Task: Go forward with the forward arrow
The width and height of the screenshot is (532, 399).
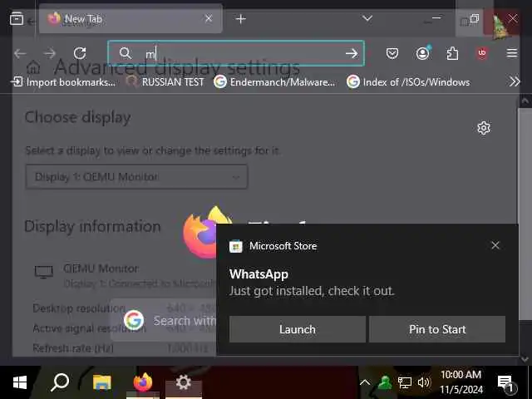Action: tap(50, 53)
